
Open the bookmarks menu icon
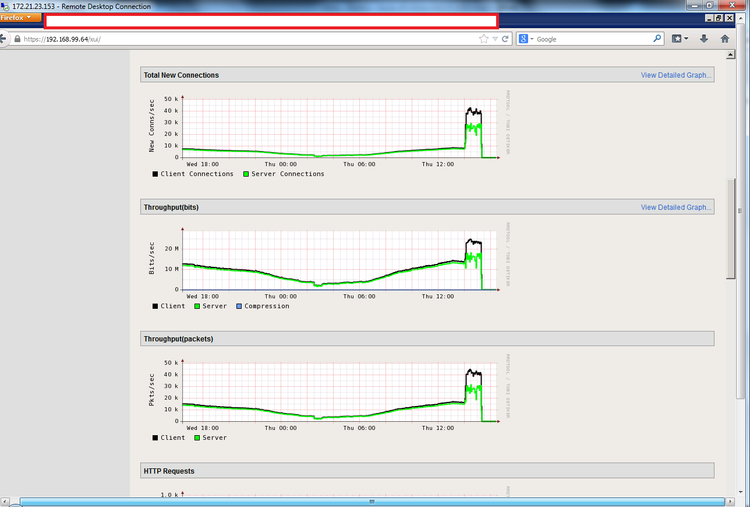click(x=679, y=39)
